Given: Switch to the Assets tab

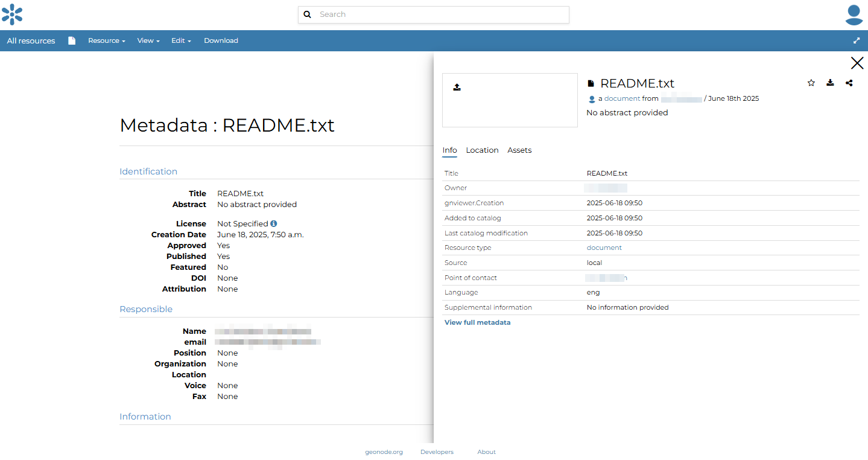Looking at the screenshot, I should pos(519,150).
